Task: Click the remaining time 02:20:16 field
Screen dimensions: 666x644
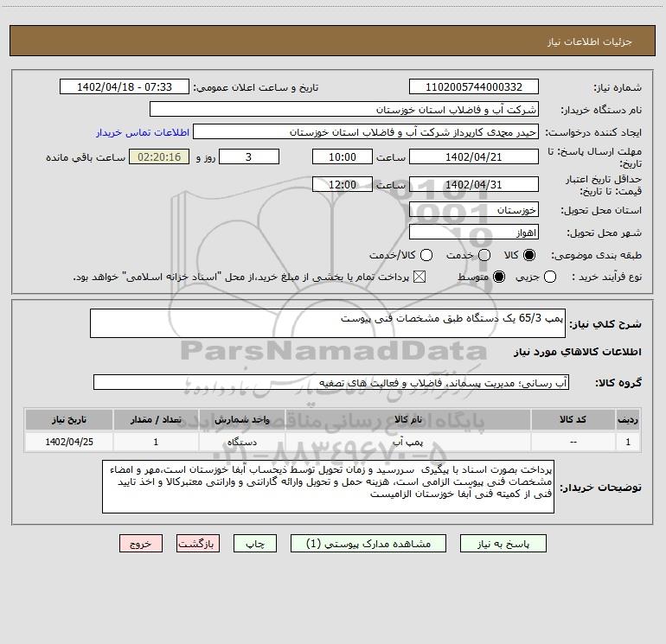Action: click(x=159, y=156)
